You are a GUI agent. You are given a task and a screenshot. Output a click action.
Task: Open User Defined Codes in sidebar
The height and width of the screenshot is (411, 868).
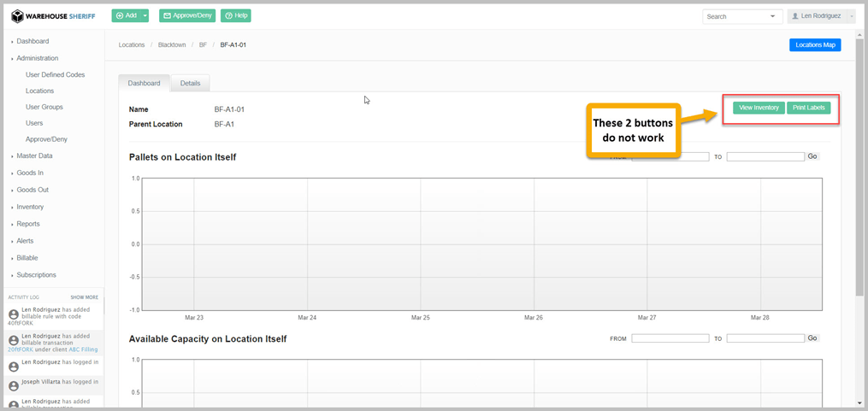coord(55,74)
